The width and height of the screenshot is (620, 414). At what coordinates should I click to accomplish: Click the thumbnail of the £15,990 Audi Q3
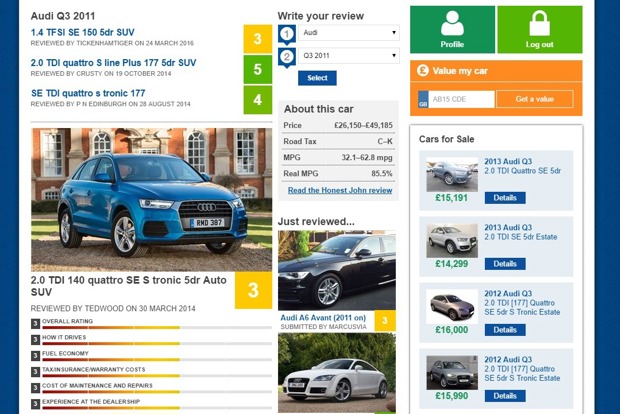452,372
